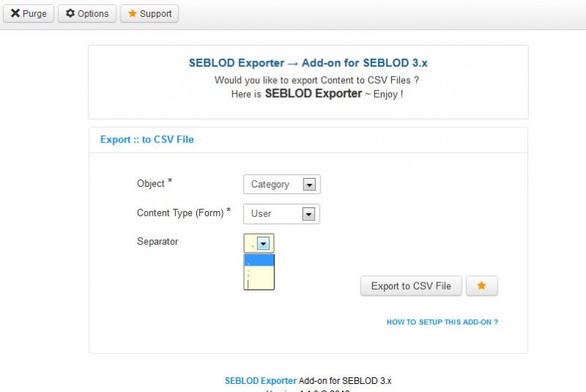Click the Object field label
This screenshot has height=392, width=586.
(154, 183)
